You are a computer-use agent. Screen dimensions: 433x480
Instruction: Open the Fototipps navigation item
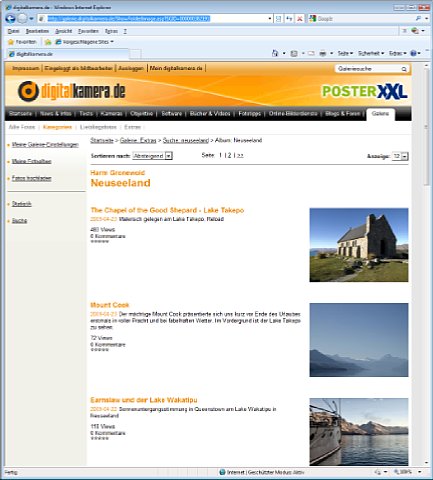coord(249,114)
